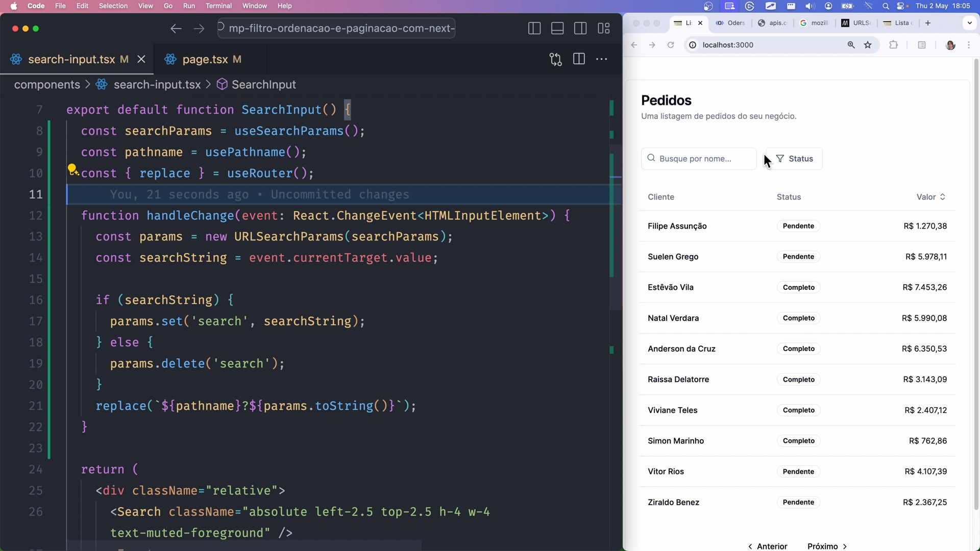Toggle the secondary side bar layout icon
The height and width of the screenshot is (551, 980).
(x=580, y=29)
